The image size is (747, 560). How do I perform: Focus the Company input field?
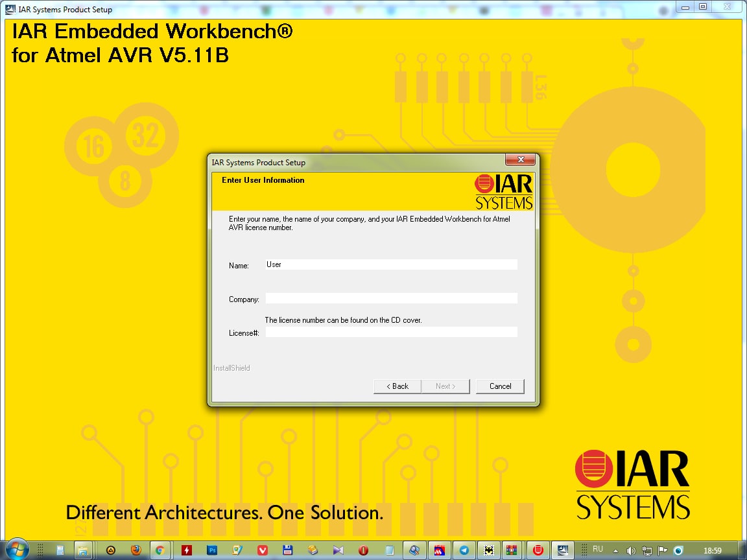391,299
